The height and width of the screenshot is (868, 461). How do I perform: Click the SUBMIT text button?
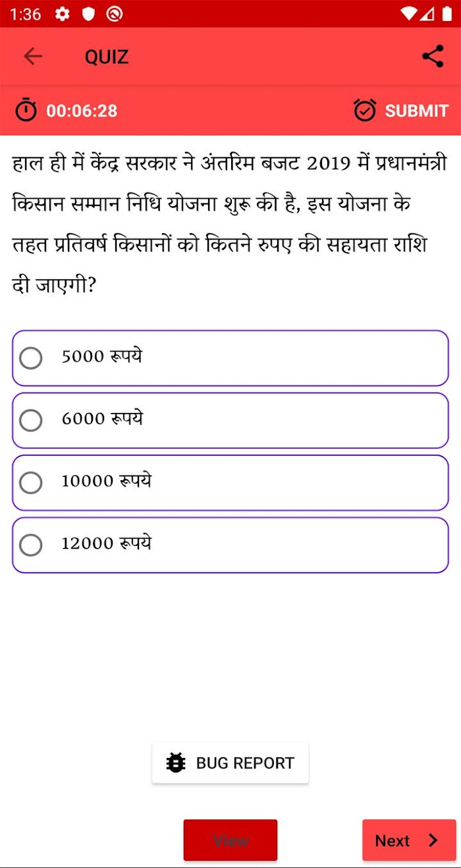click(416, 111)
